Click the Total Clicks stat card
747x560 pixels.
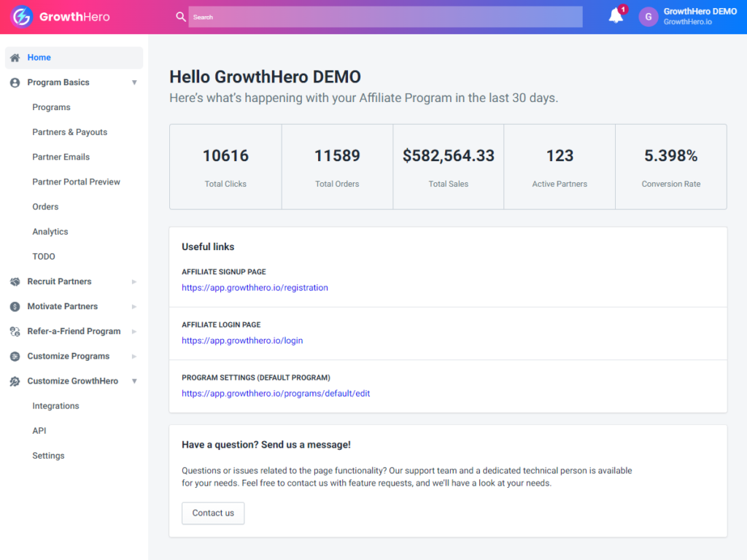point(225,167)
